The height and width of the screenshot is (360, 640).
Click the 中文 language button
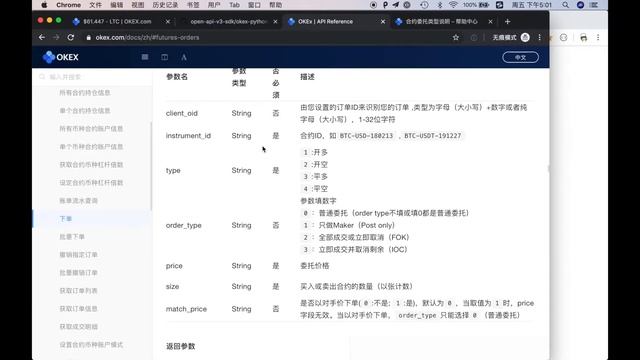coord(520,58)
